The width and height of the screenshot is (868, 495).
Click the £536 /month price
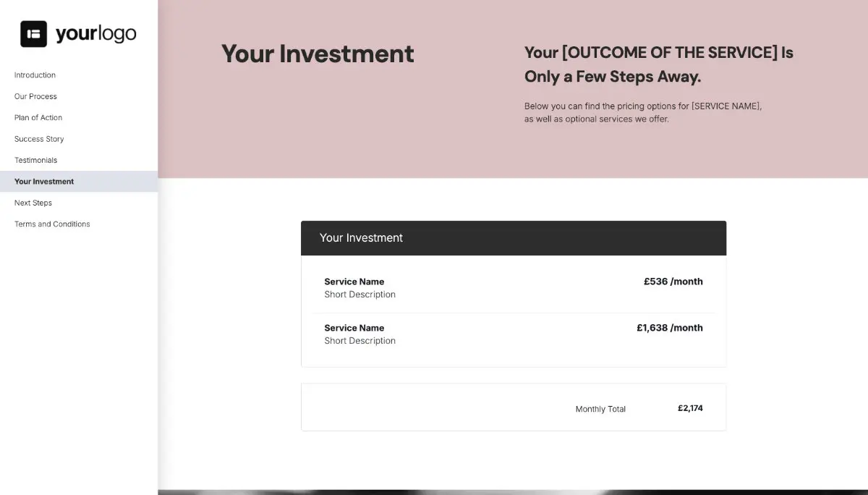673,282
